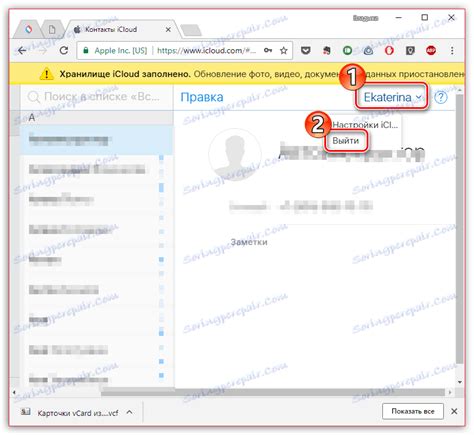Click the contact avatar placeholder
The height and width of the screenshot is (435, 474).
point(235,154)
